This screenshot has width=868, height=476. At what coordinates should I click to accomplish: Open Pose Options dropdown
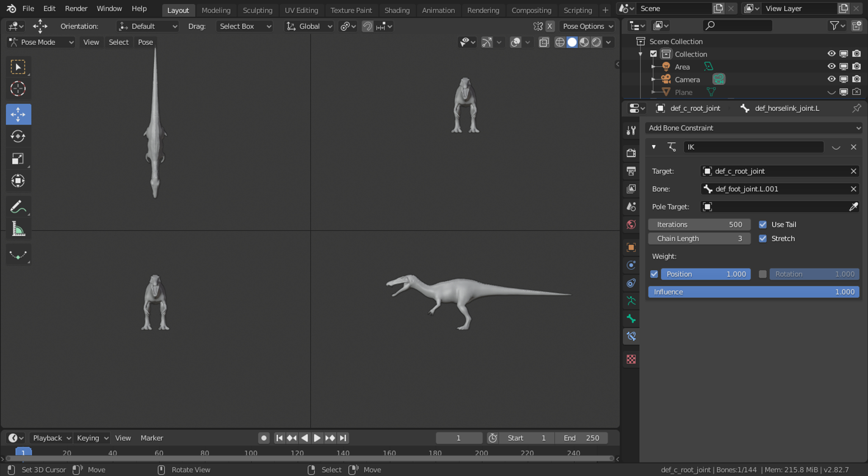(587, 26)
